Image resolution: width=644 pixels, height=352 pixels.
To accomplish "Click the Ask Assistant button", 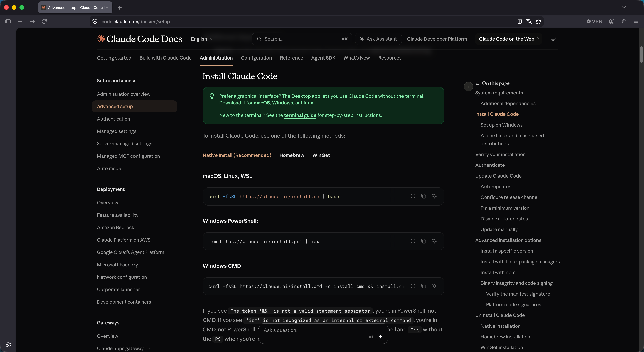I will [x=378, y=39].
